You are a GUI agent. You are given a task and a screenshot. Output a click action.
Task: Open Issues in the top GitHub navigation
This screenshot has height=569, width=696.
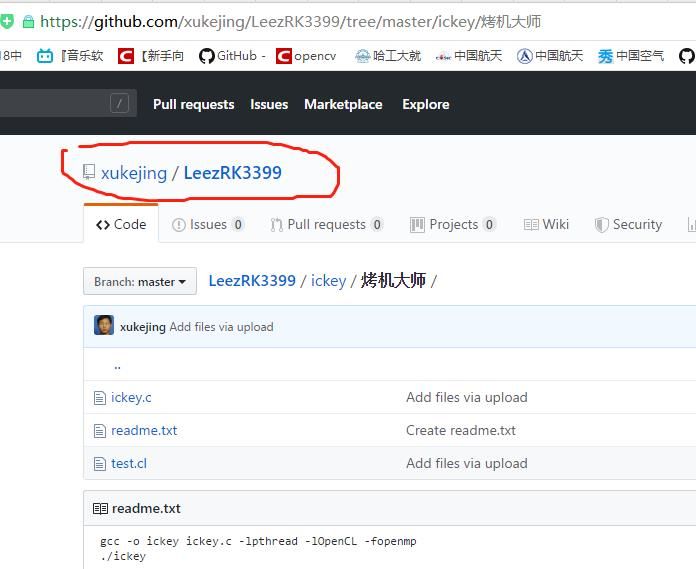click(x=269, y=104)
